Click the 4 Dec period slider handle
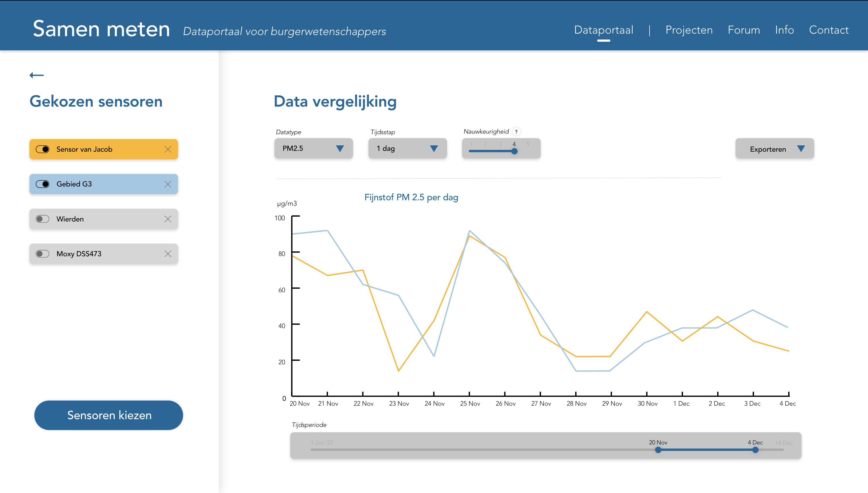Viewport: 868px width, 493px height. 755,450
